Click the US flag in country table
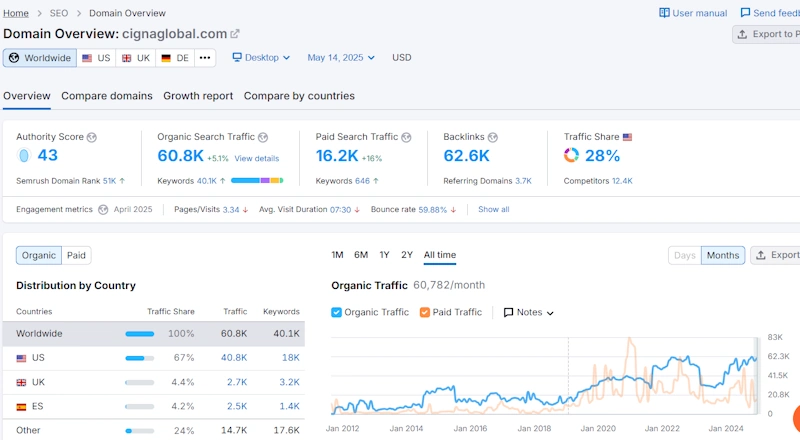 pos(21,358)
